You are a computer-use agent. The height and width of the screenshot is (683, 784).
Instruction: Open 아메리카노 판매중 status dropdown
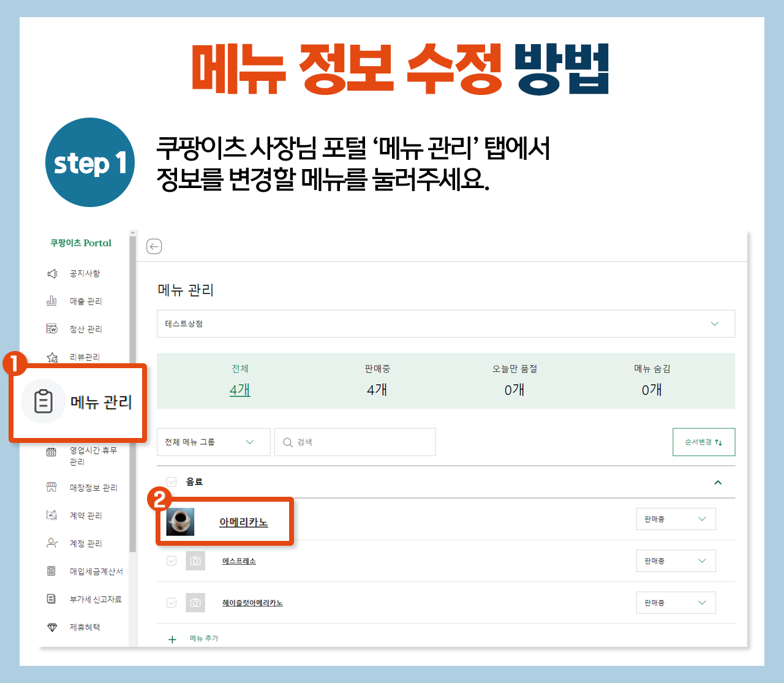pyautogui.click(x=676, y=519)
